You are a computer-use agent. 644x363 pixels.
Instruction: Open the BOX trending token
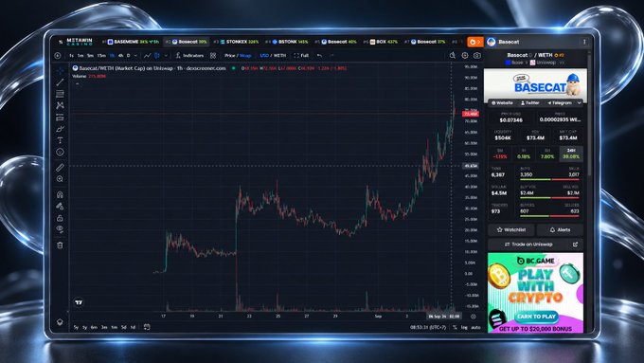(x=381, y=42)
